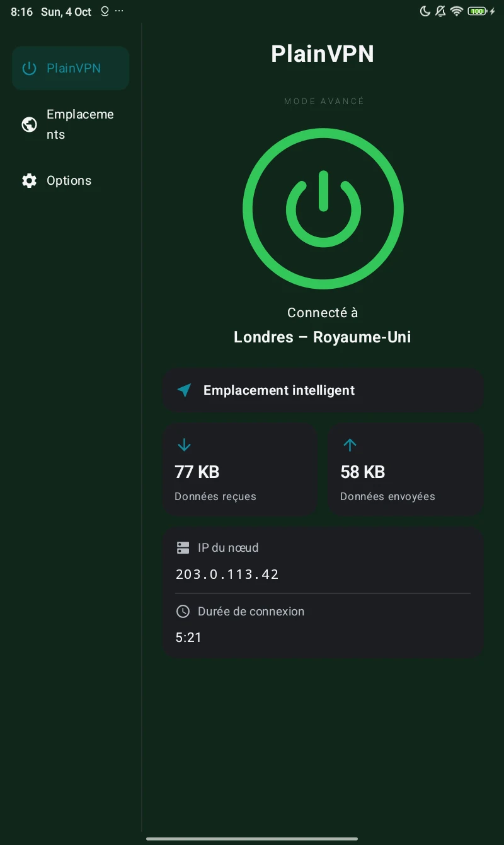The image size is (504, 845).
Task: Open the Options sidebar tab
Action: [71, 180]
